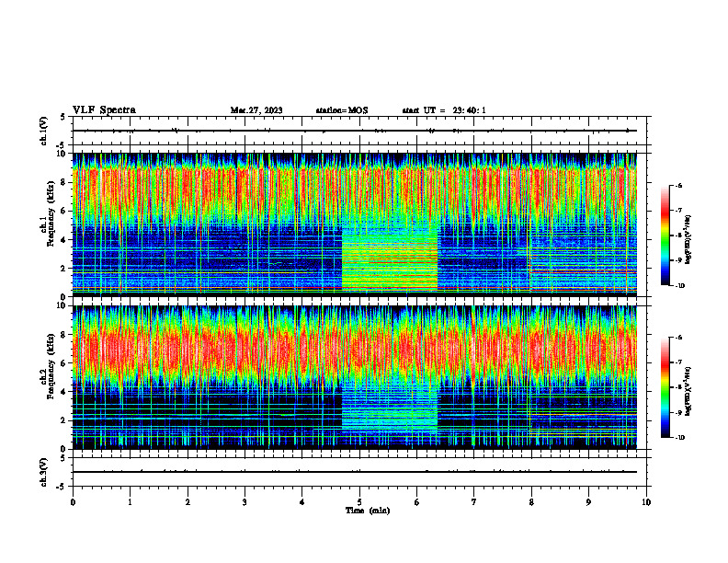Click the "3" tick on the time axis
Viewport: 728px width, 563px height.
tap(245, 502)
